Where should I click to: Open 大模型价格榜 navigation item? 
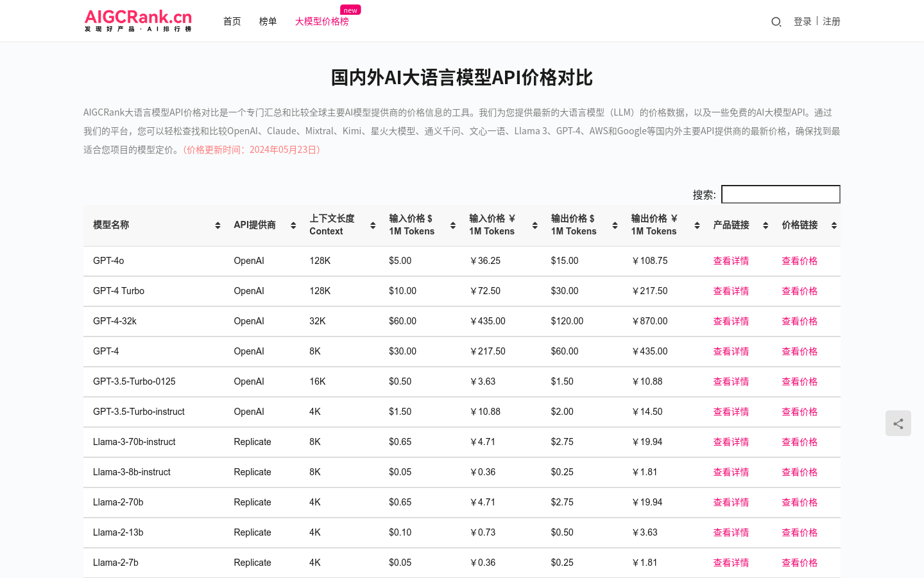click(322, 21)
